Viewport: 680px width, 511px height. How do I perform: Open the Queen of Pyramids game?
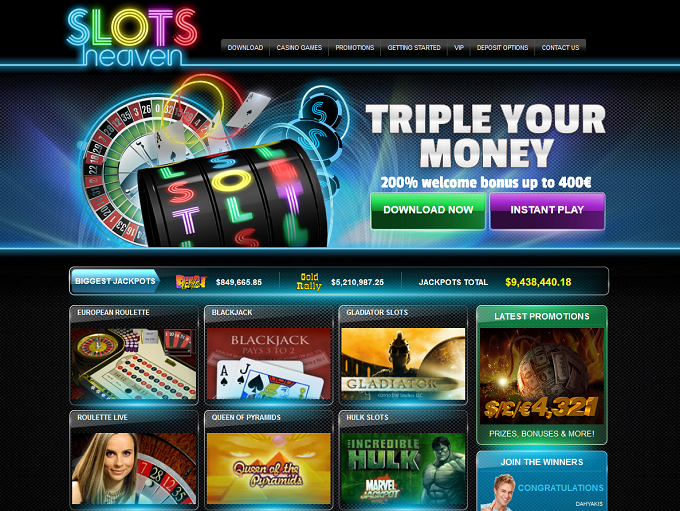coord(268,468)
